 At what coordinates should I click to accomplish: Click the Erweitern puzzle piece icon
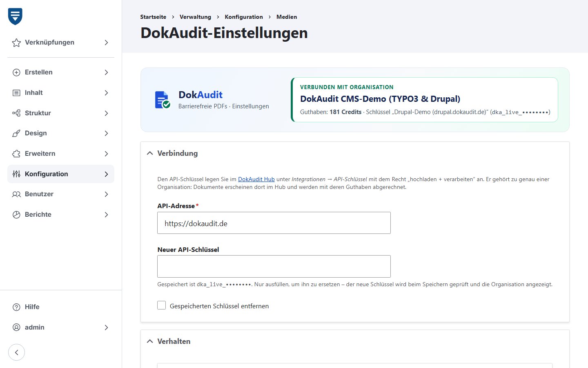click(x=16, y=154)
